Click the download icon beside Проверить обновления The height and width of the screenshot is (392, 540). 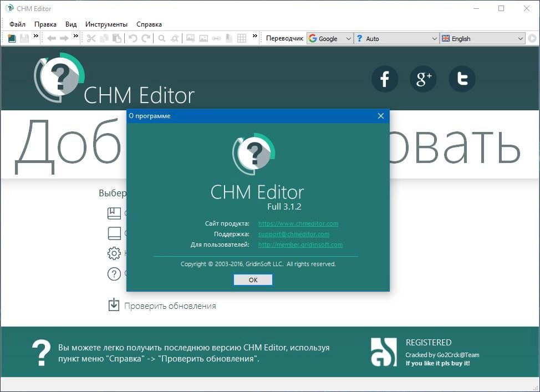pos(114,305)
